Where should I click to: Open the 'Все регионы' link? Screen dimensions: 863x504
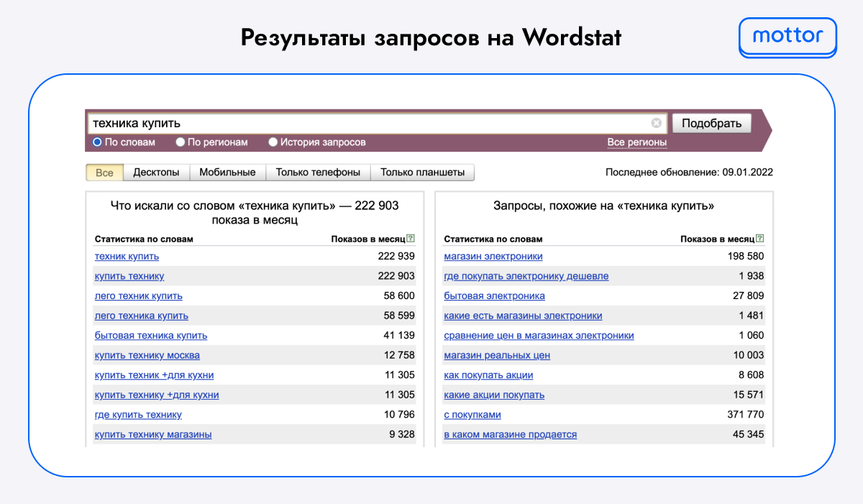637,142
